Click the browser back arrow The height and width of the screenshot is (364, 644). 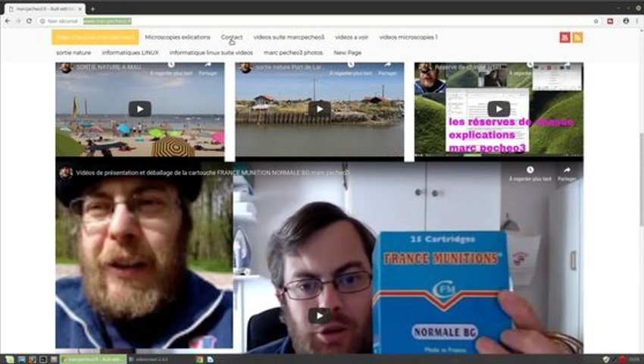click(8, 21)
